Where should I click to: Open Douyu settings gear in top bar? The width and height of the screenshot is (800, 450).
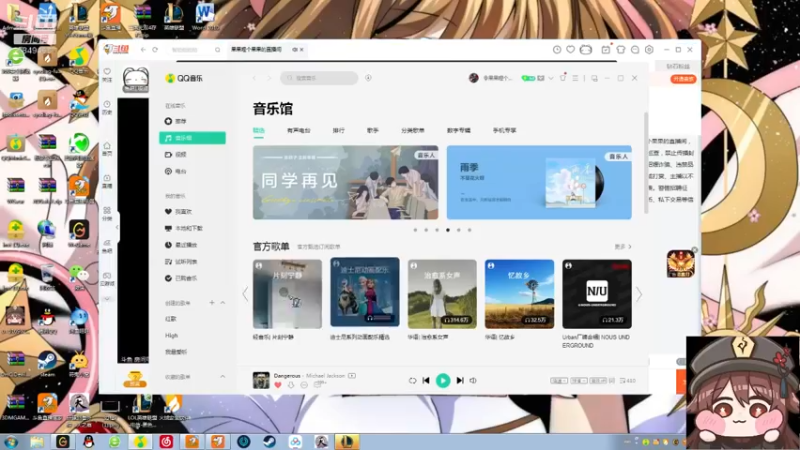pyautogui.click(x=649, y=49)
